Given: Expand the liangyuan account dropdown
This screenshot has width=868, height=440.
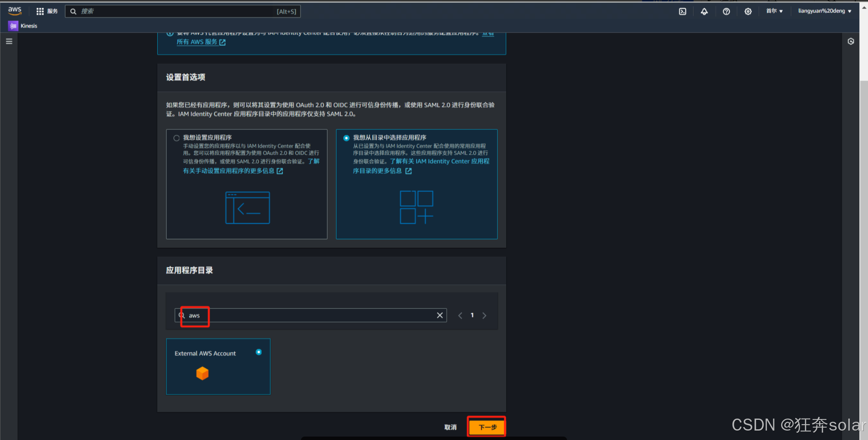Looking at the screenshot, I should pos(824,11).
